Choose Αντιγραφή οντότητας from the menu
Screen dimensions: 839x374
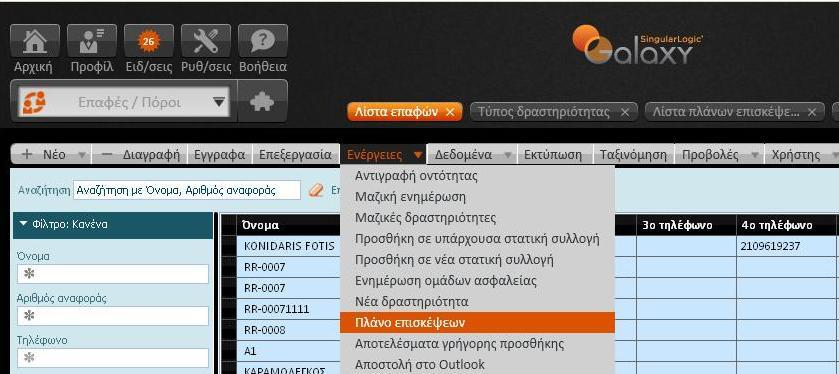click(477, 175)
